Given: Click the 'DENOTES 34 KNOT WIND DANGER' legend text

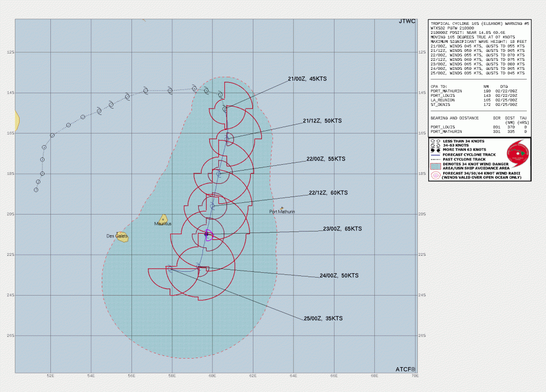Looking at the screenshot, I should pos(475,164).
